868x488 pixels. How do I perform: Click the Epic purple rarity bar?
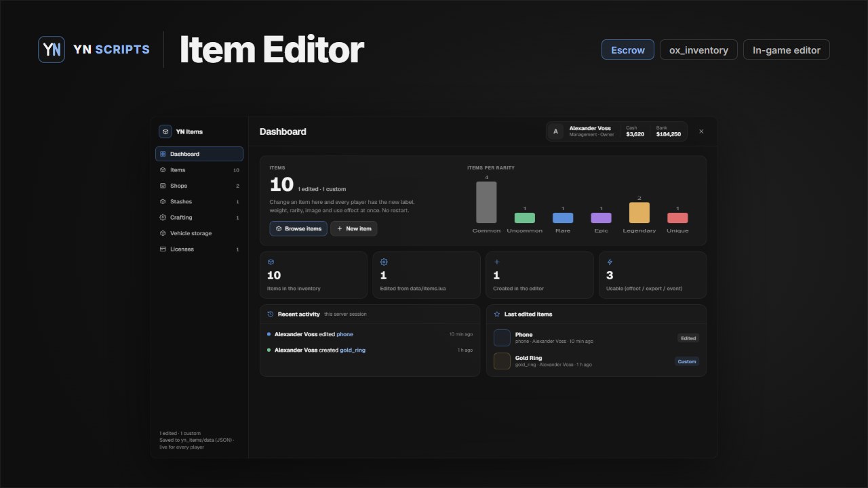coord(601,218)
